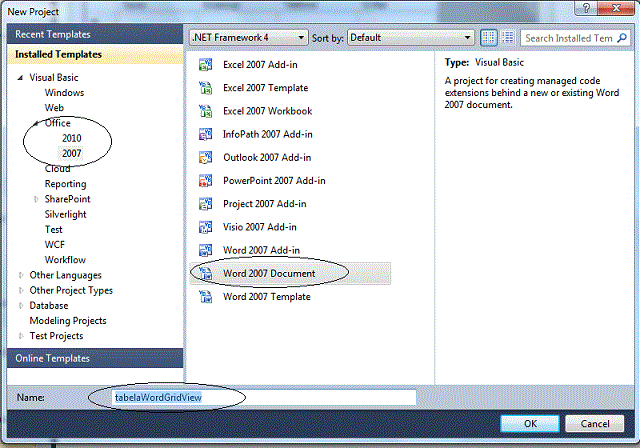Open the Online Templates section
Image resolution: width=640 pixels, height=448 pixels.
coord(95,358)
